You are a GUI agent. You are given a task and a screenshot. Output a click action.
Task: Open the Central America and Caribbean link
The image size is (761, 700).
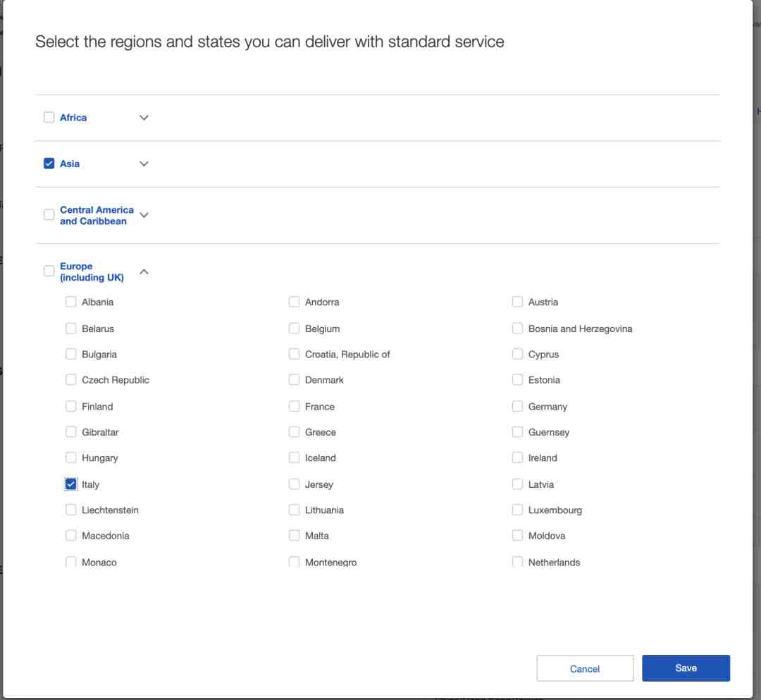[x=97, y=215]
